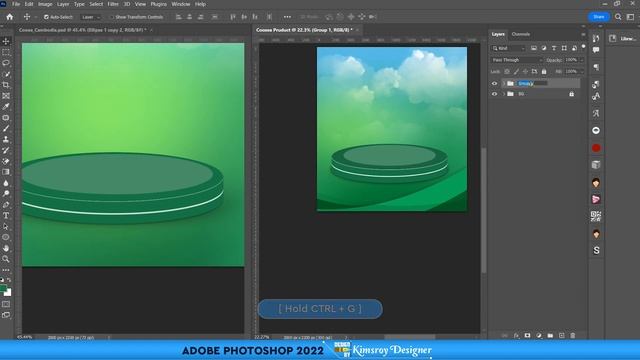The image size is (640, 360).
Task: Select the Dodge tool
Action: [6, 194]
